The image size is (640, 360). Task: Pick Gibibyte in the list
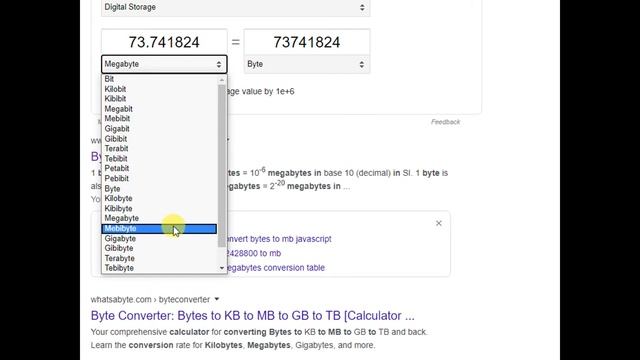(160, 248)
